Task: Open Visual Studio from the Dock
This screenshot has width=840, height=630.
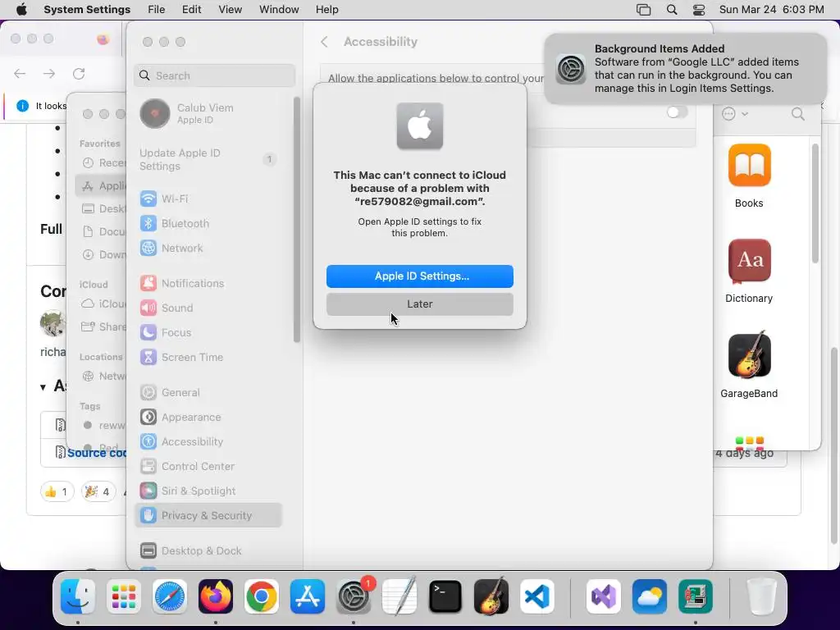Action: click(x=604, y=596)
